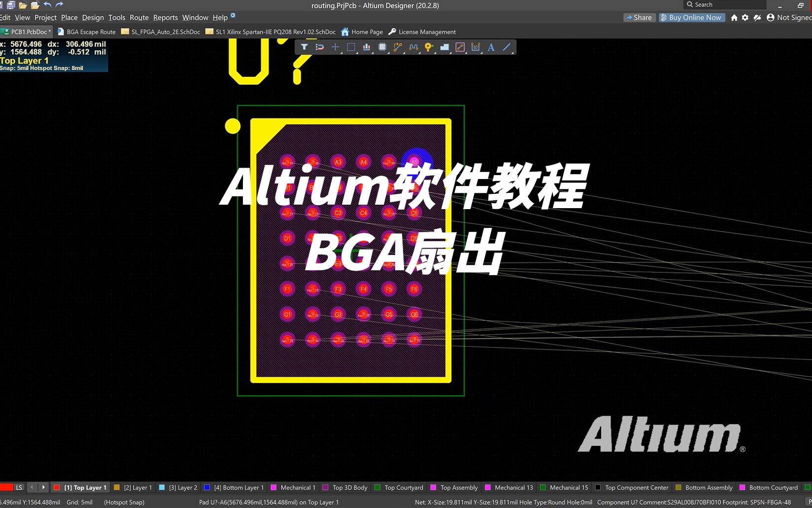Image resolution: width=812 pixels, height=508 pixels.
Task: Click the notification icon next to Help
Action: pyautogui.click(x=233, y=15)
